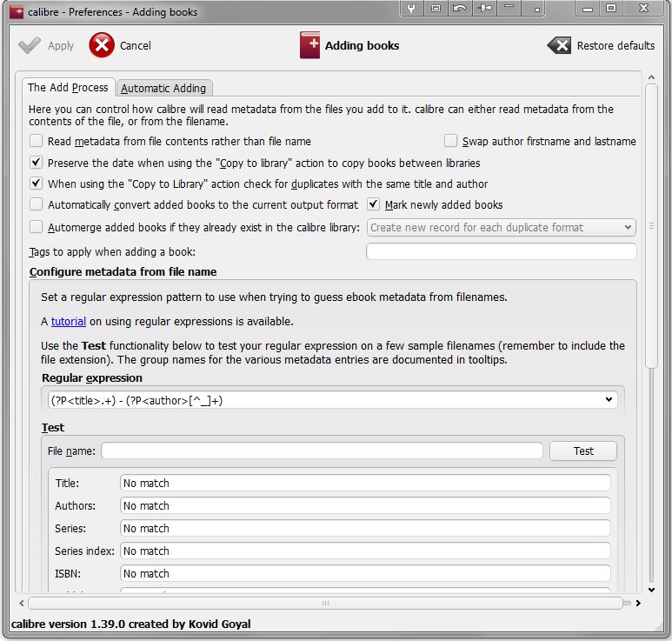Click the small square dot title bar icon

[536, 10]
